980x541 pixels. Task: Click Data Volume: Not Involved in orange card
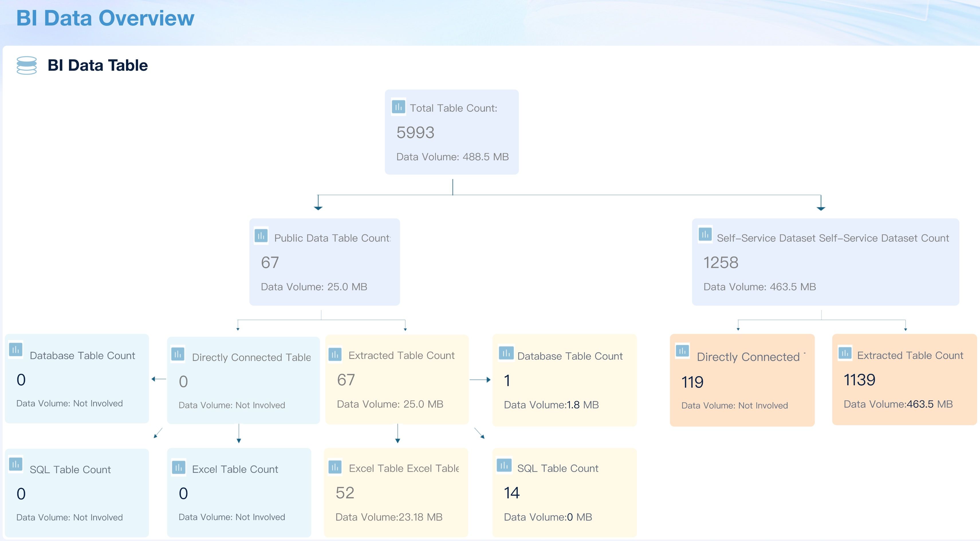point(734,406)
